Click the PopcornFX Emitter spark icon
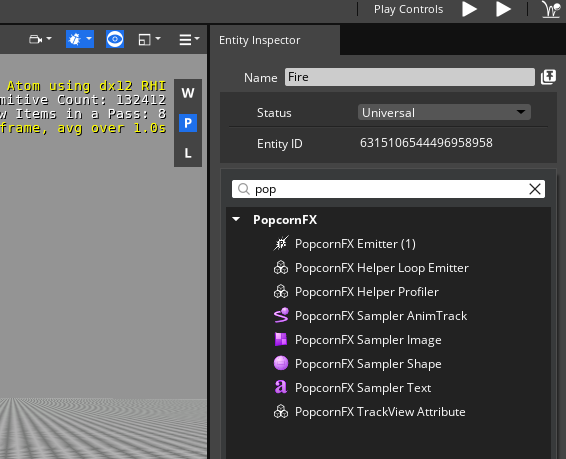Screen dimensions: 566x459 281,244
